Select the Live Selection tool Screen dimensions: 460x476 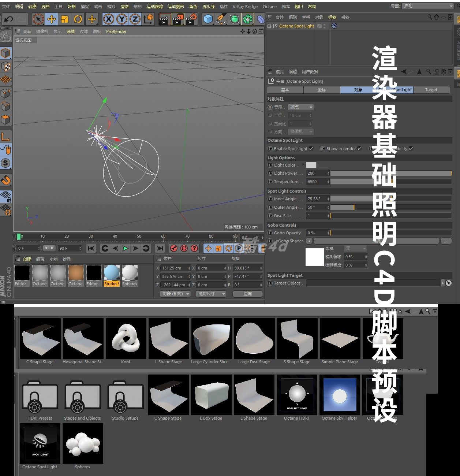(38, 19)
